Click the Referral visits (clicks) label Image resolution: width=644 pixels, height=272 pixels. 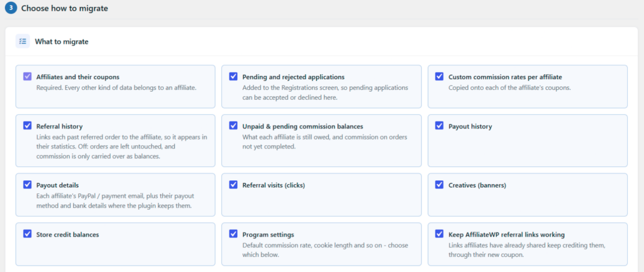274,185
